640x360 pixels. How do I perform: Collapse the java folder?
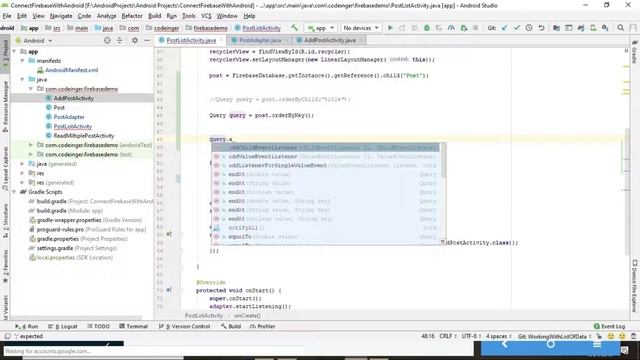tap(23, 80)
